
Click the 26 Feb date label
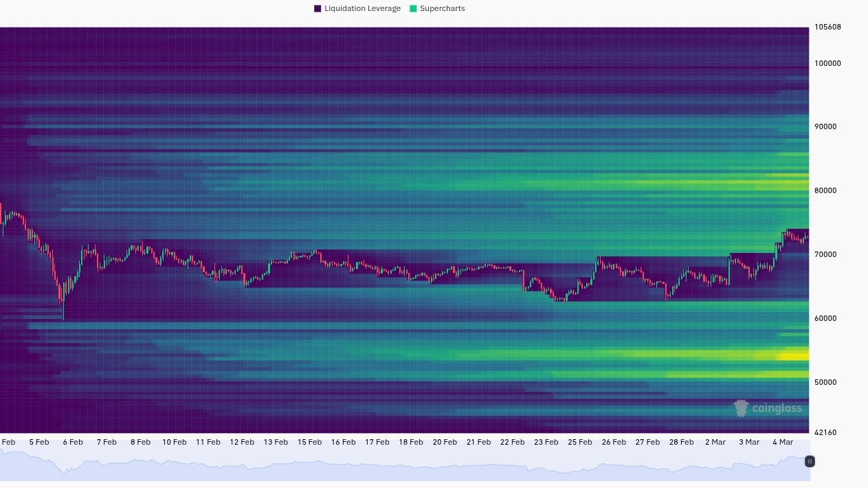click(x=614, y=442)
